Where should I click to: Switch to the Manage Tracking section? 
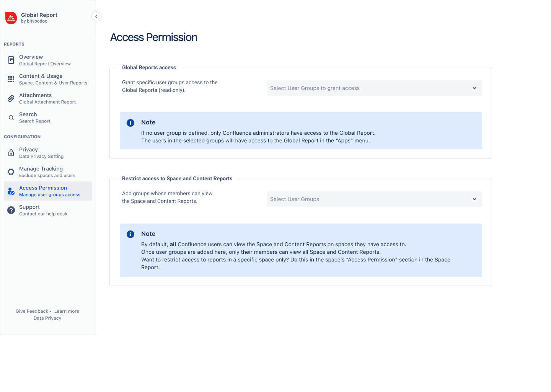41,171
